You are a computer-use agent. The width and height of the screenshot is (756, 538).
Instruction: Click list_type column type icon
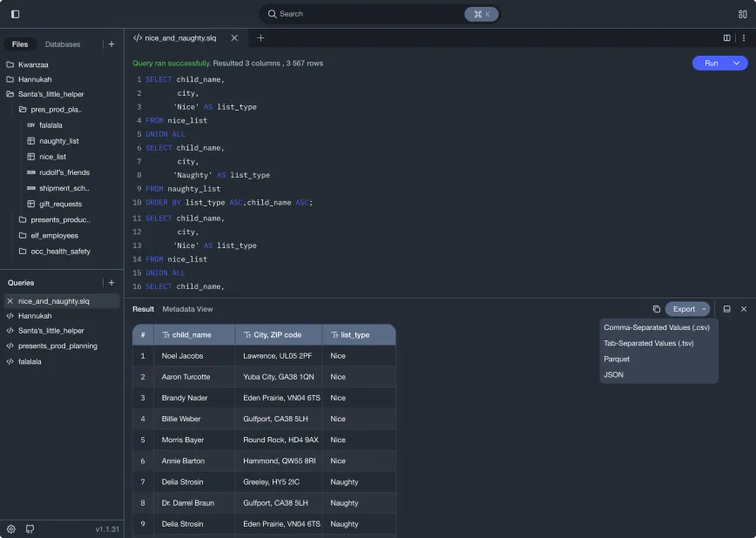[334, 335]
